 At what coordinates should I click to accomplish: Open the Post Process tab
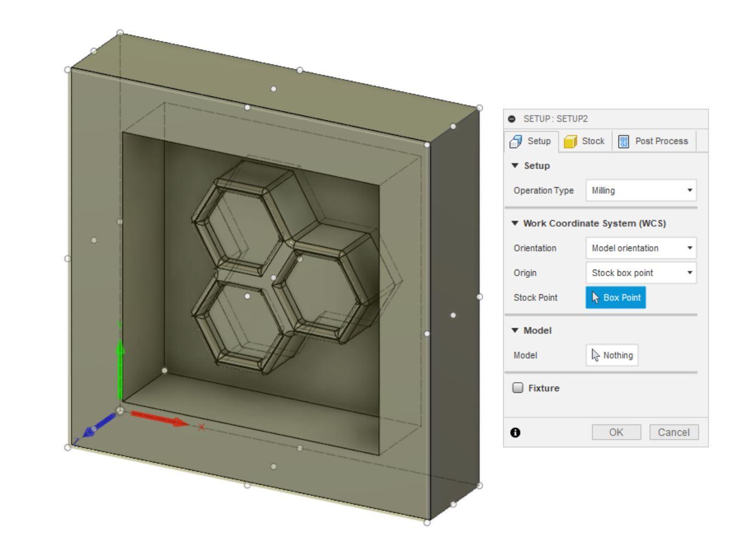(653, 141)
